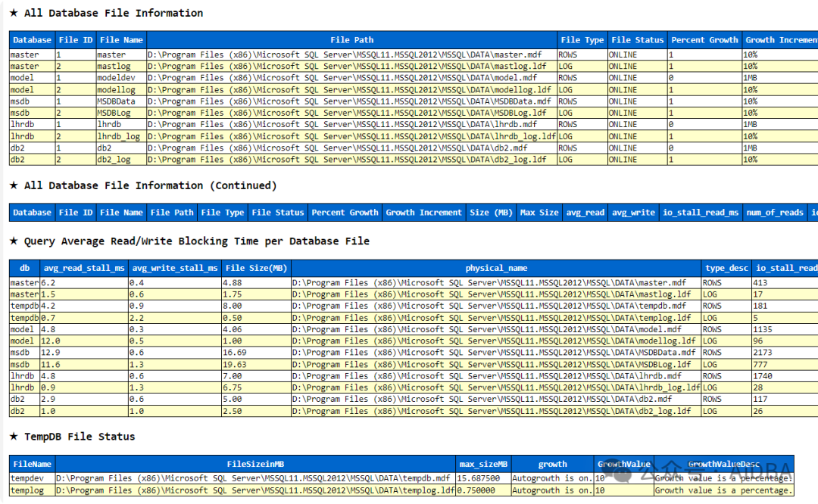
Task: Click the 'File Status' header in the first table
Action: point(637,40)
